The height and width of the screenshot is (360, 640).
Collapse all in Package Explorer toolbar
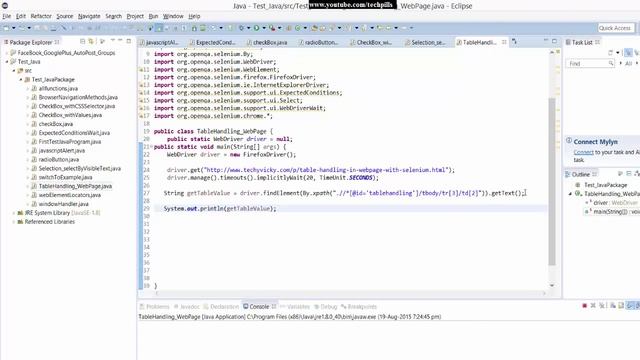83,42
